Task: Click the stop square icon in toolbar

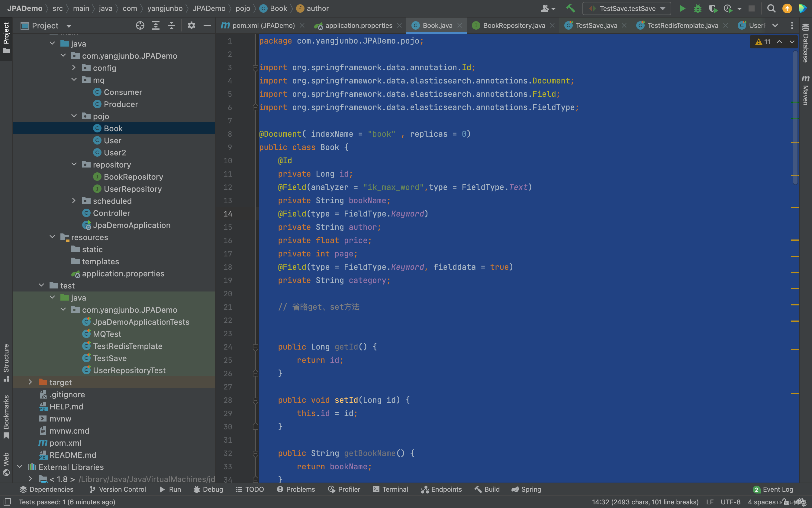Action: click(752, 8)
